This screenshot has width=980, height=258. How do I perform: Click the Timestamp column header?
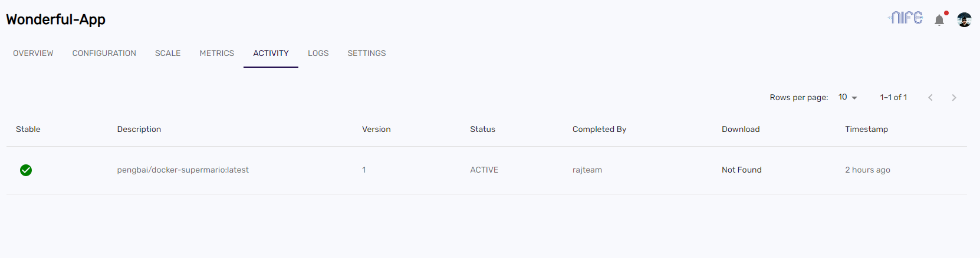point(866,129)
